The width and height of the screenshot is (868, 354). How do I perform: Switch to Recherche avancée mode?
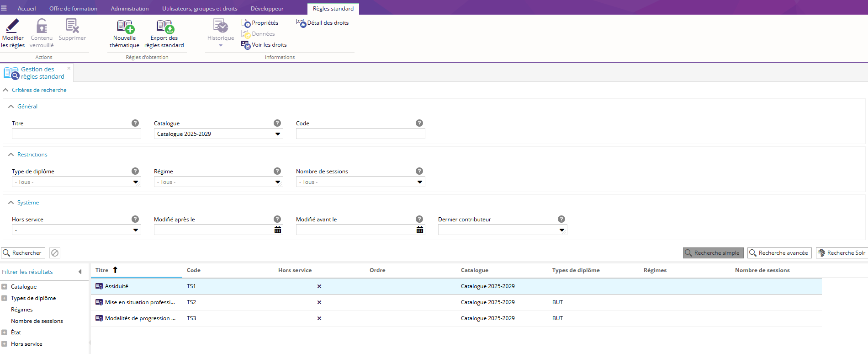[x=779, y=253]
